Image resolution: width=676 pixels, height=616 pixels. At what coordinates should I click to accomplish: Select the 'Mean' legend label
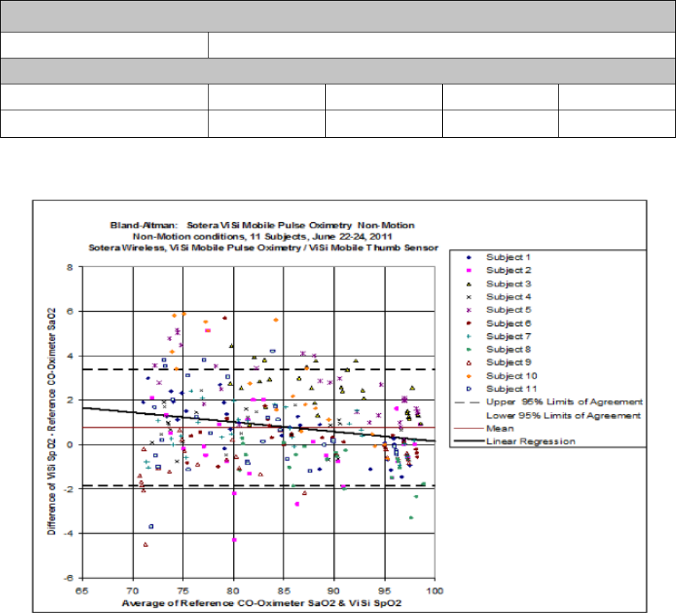500,428
